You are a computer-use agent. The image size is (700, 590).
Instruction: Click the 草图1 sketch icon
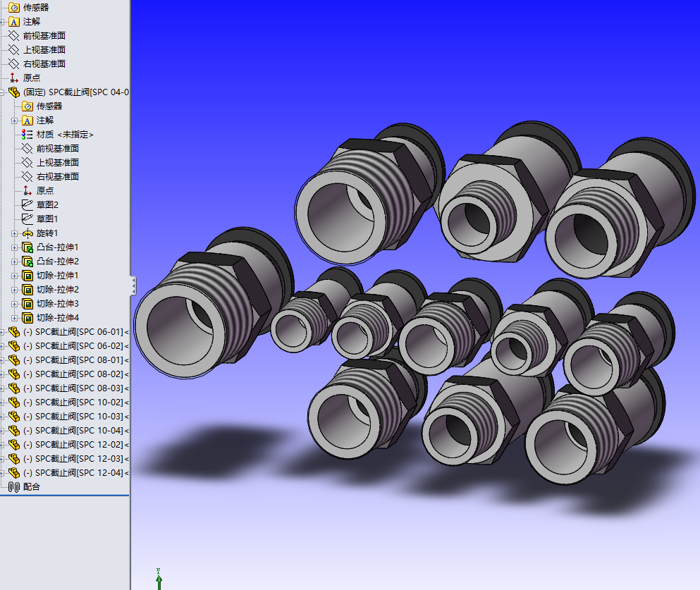(x=27, y=219)
